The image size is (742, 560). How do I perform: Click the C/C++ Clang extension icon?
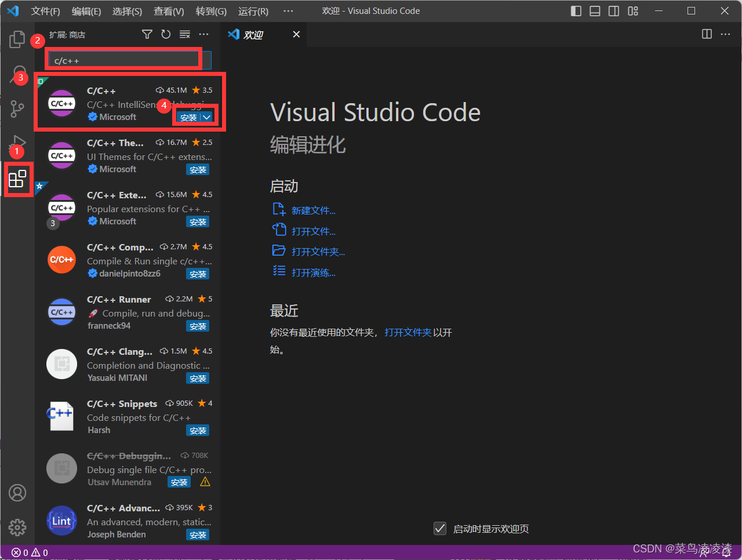(x=62, y=364)
